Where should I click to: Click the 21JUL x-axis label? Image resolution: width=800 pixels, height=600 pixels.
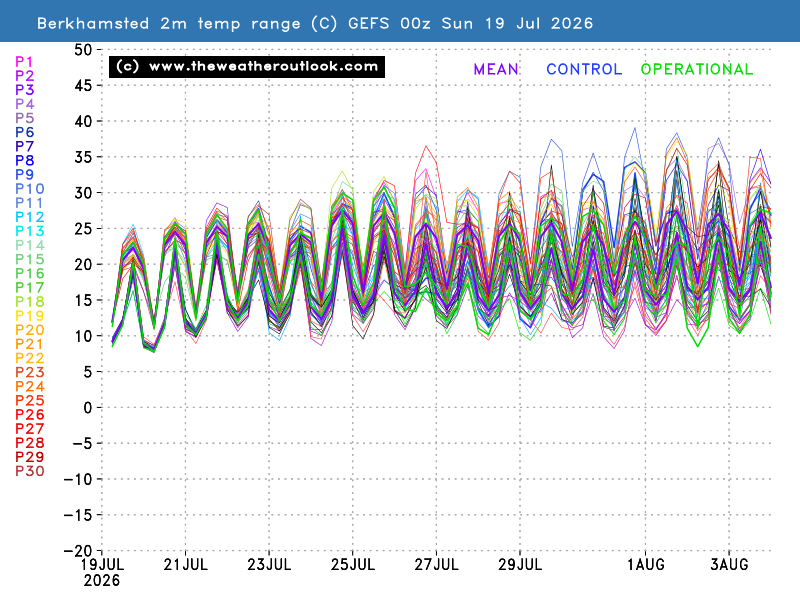point(185,565)
